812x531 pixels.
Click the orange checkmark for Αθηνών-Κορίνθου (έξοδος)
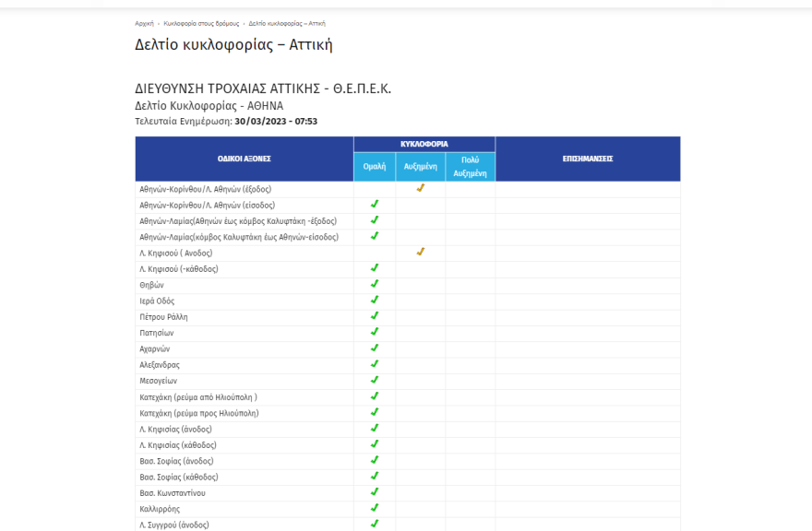(x=421, y=188)
